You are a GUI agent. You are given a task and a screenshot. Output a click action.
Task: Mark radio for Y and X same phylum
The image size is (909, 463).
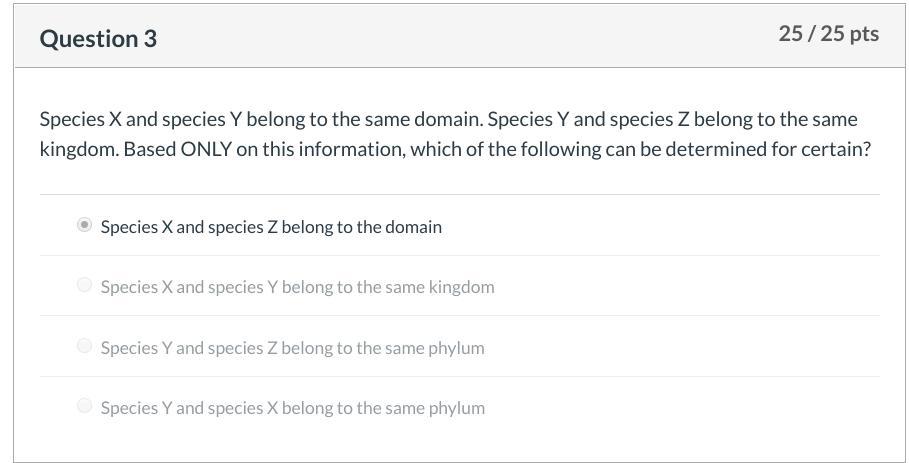85,406
